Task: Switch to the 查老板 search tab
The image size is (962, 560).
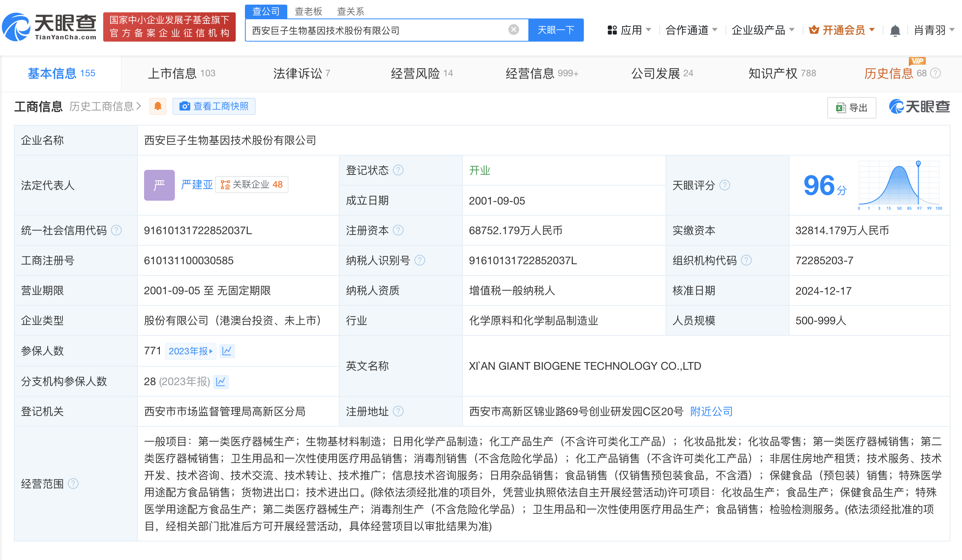Action: tap(308, 12)
